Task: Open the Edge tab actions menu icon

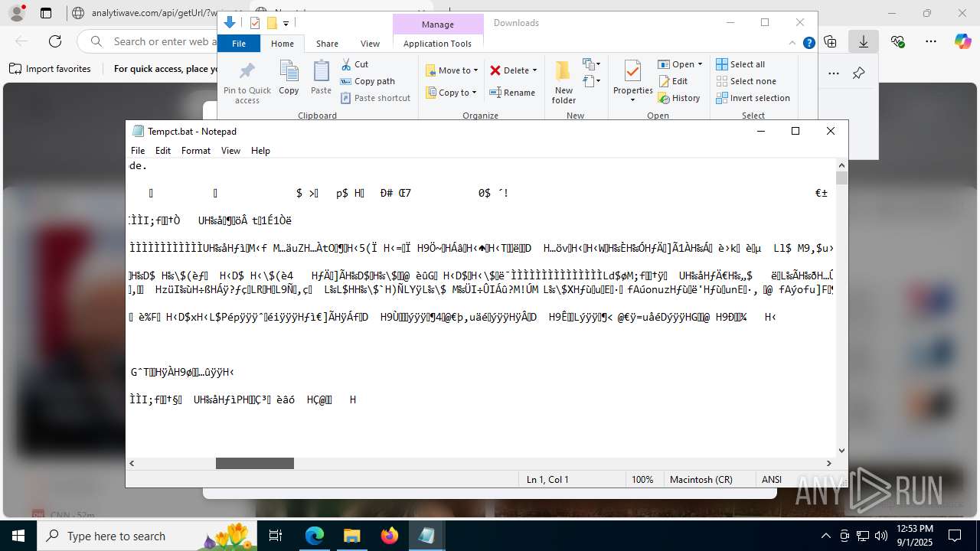Action: [46, 13]
